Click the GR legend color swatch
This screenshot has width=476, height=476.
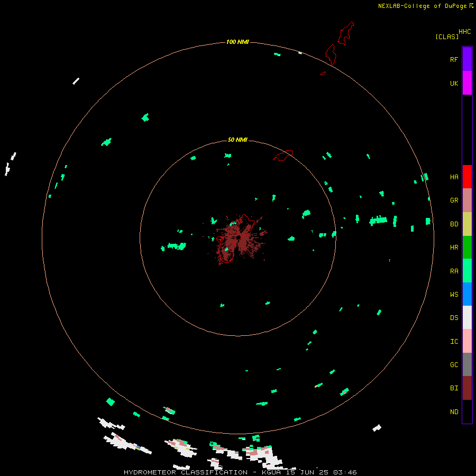[467, 200]
